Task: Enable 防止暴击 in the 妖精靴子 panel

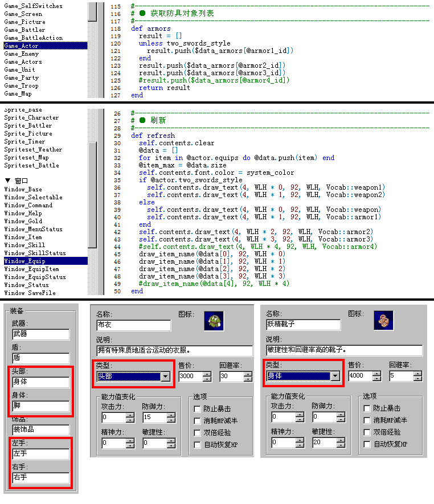Action: click(367, 408)
